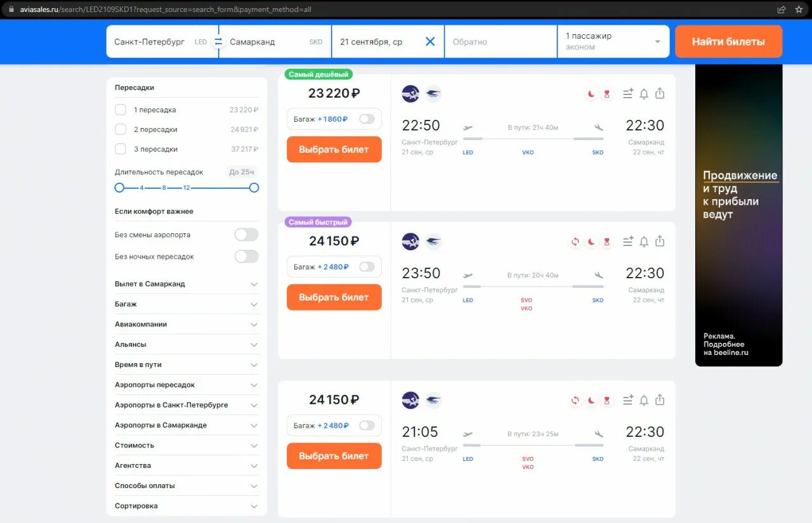Check the 1 пересадка filter

pyautogui.click(x=121, y=110)
